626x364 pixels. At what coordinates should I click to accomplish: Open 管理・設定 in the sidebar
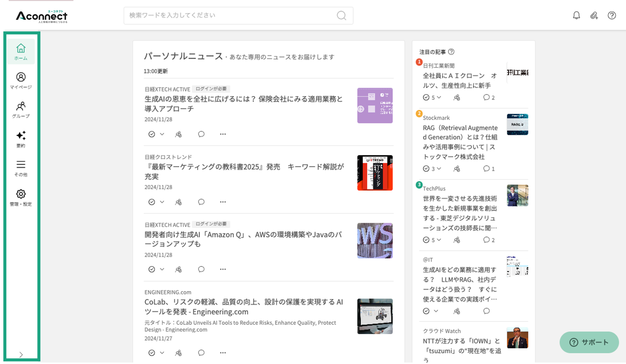pyautogui.click(x=21, y=198)
